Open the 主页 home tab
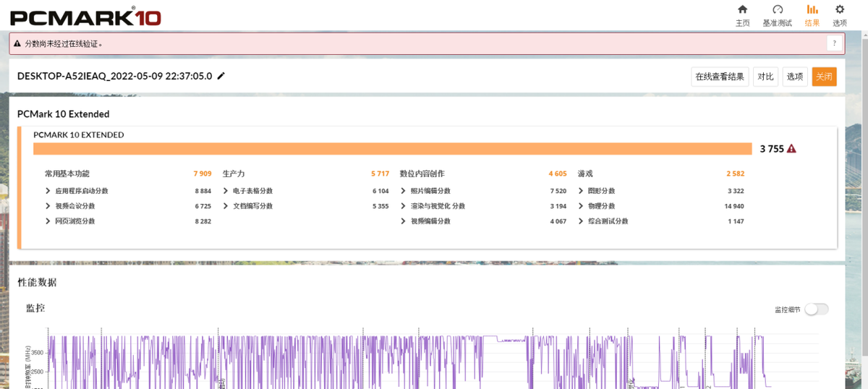The height and width of the screenshot is (389, 868). click(x=742, y=15)
